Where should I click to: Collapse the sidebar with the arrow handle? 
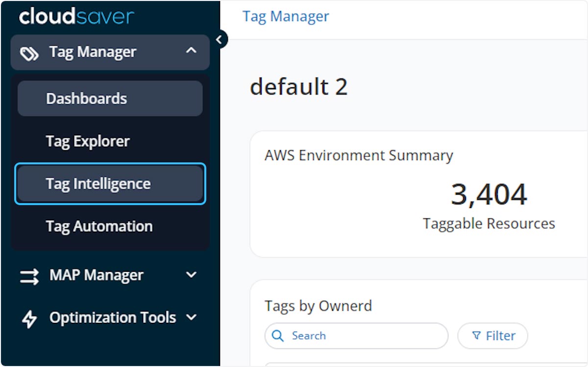click(220, 39)
